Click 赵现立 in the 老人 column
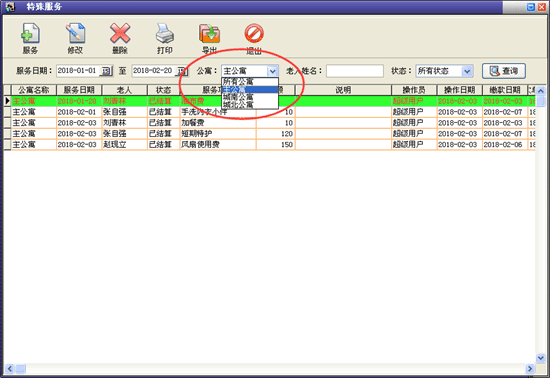This screenshot has height=378, width=550. pyautogui.click(x=125, y=144)
